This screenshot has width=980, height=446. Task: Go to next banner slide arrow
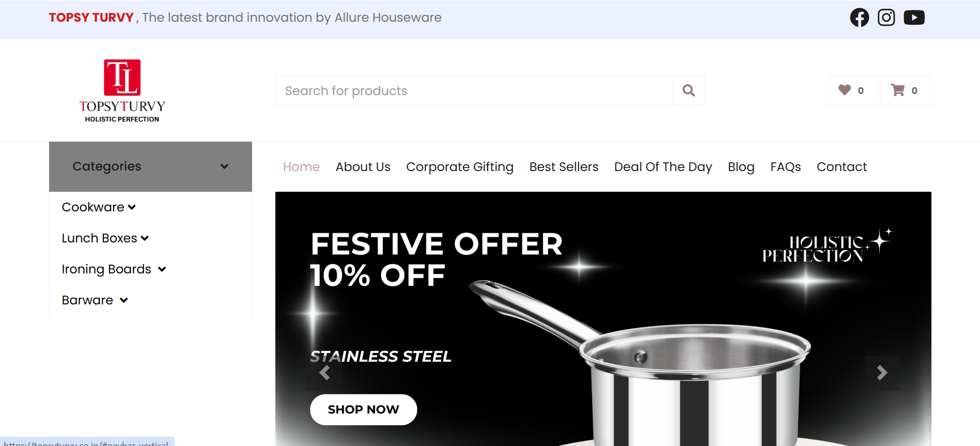882,373
